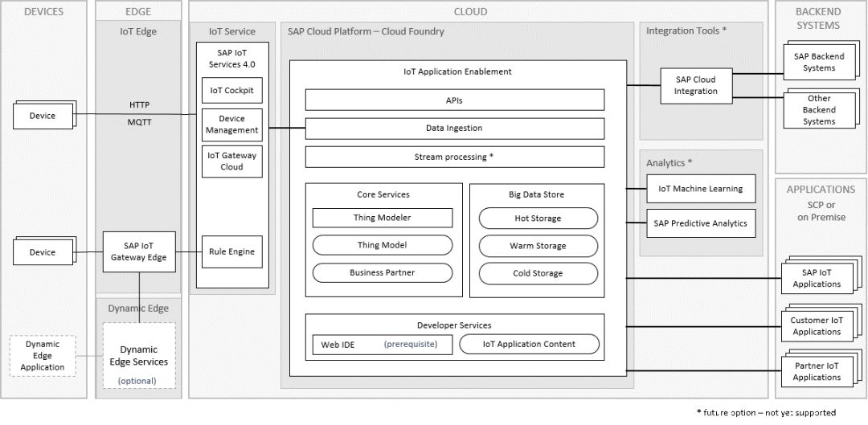Click the DEVICES column heading
The image size is (868, 425).
click(43, 11)
